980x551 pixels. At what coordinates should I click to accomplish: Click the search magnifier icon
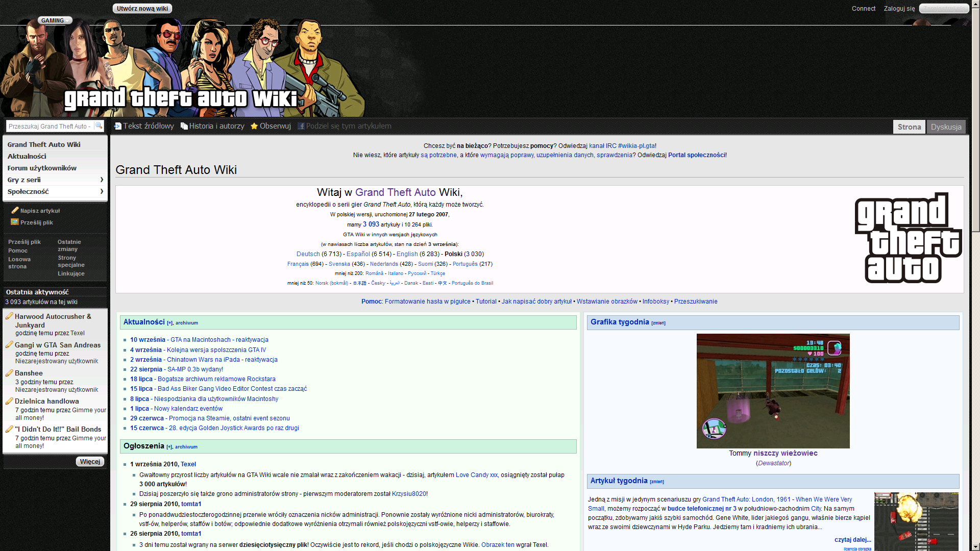pos(99,126)
